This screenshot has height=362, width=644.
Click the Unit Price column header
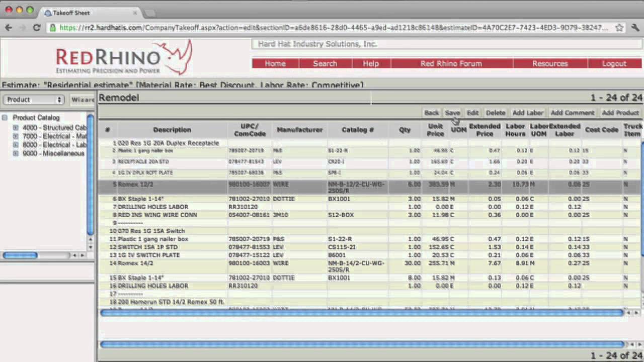(x=435, y=130)
